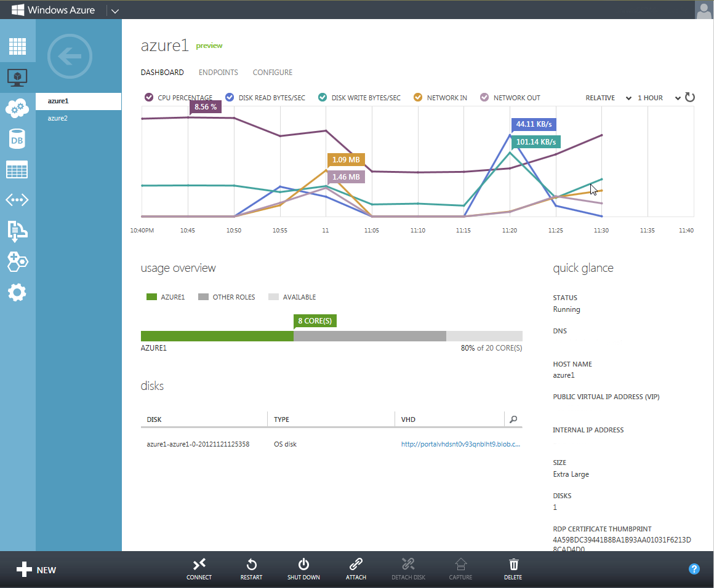This screenshot has height=588, width=714.
Task: Toggle CPU Percentage metric checkbox
Action: [149, 97]
